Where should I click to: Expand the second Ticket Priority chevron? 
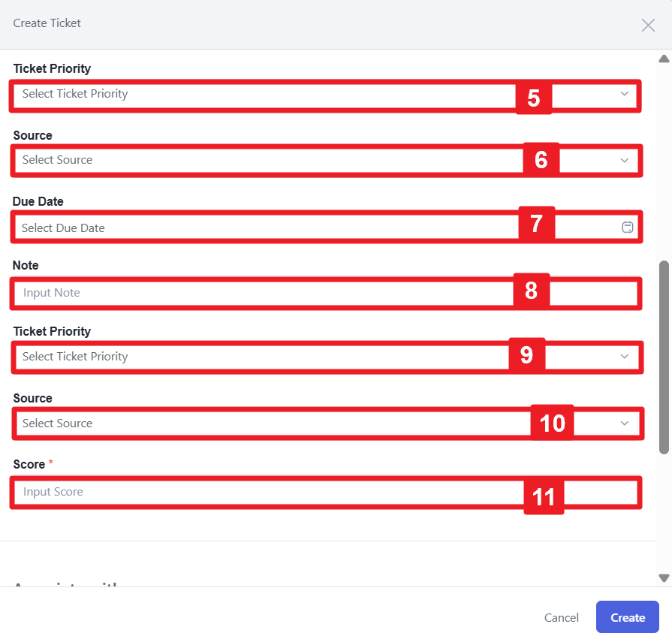coord(625,357)
